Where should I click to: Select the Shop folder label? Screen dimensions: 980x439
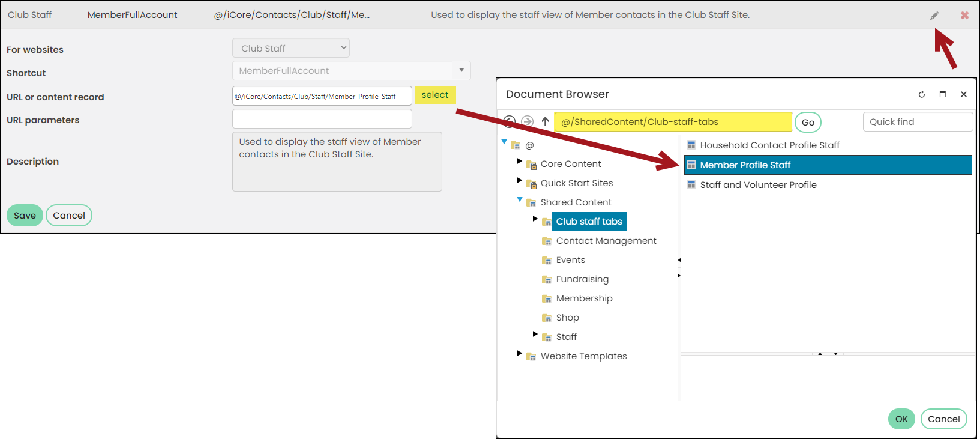pyautogui.click(x=568, y=318)
